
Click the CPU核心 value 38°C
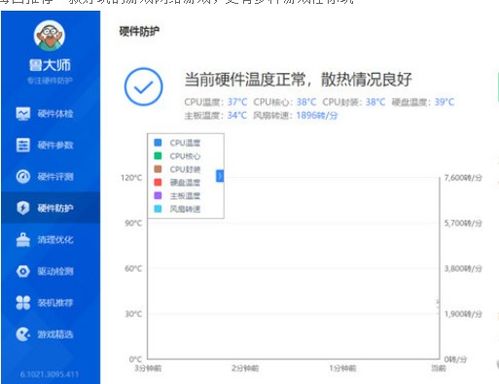pyautogui.click(x=306, y=102)
